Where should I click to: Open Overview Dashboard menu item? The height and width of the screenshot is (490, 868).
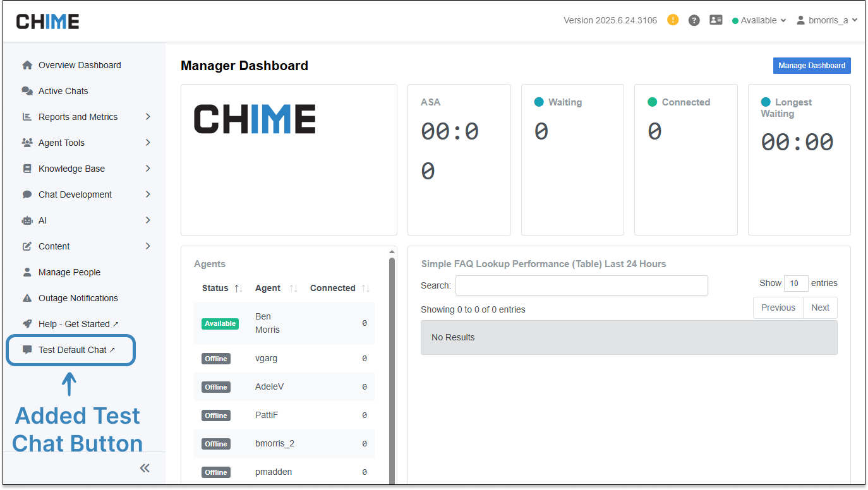click(x=80, y=65)
